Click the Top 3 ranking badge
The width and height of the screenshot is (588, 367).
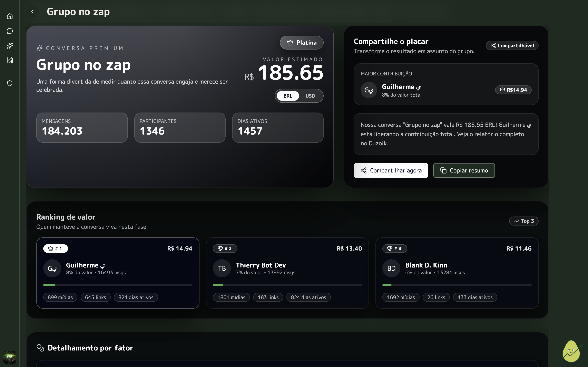[524, 221]
